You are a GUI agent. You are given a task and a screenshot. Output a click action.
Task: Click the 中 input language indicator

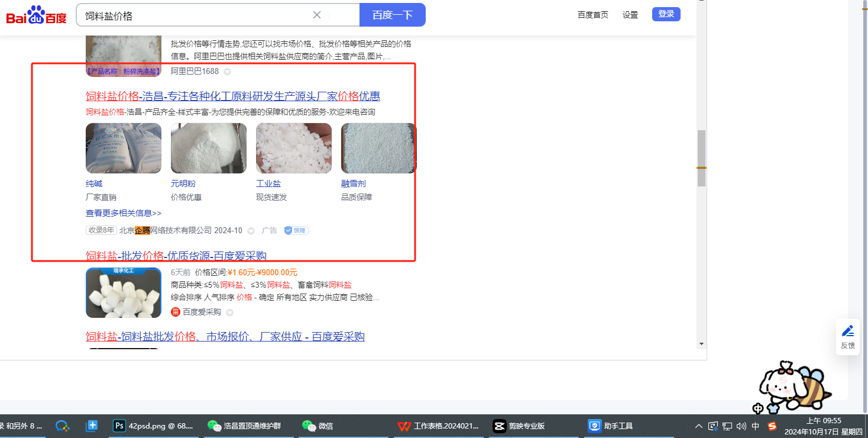click(756, 426)
